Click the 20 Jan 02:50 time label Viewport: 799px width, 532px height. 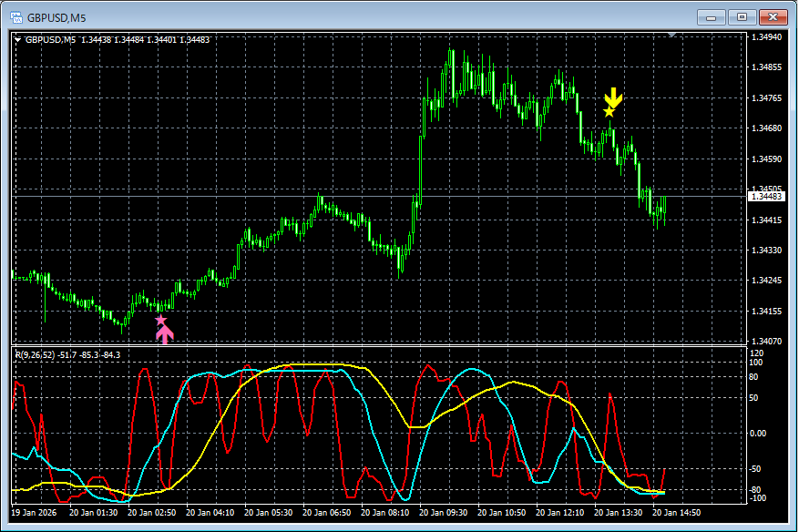152,513
